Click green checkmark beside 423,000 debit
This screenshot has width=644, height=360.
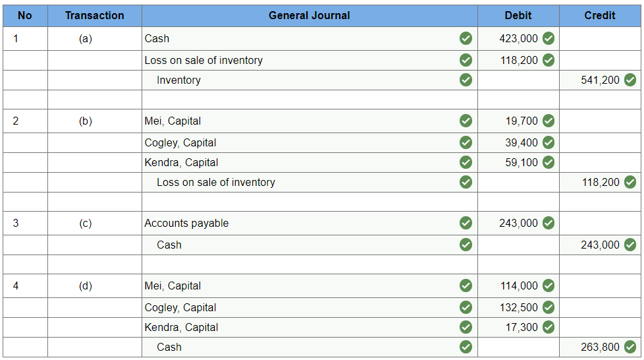[549, 38]
